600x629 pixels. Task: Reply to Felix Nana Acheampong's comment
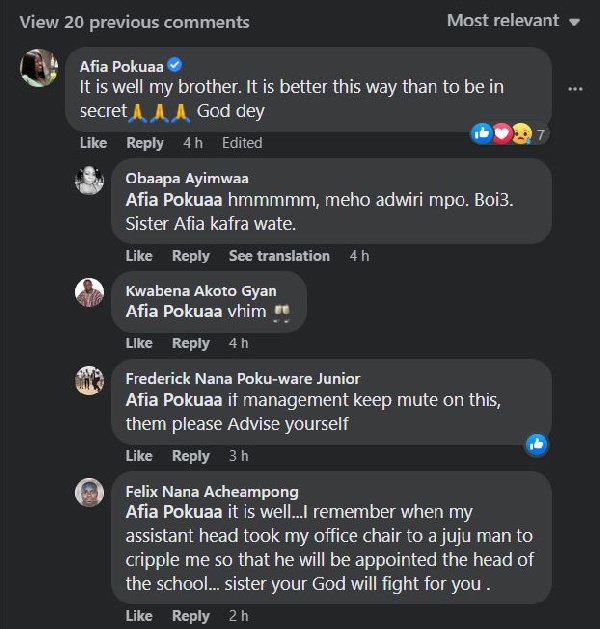point(190,616)
